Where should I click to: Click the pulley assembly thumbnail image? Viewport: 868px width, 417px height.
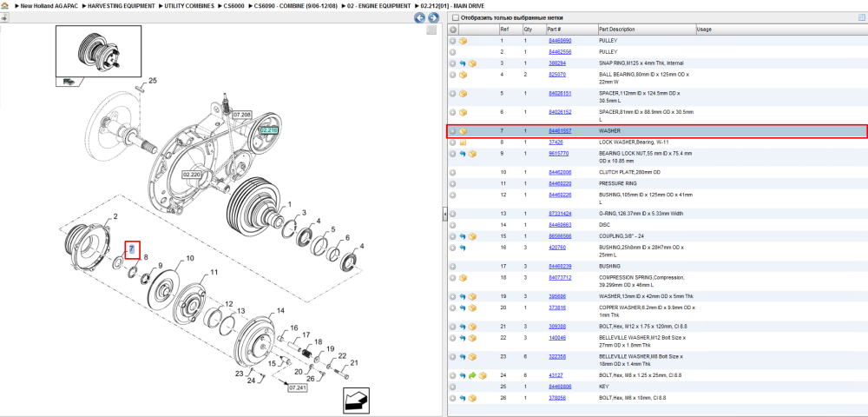coord(99,51)
